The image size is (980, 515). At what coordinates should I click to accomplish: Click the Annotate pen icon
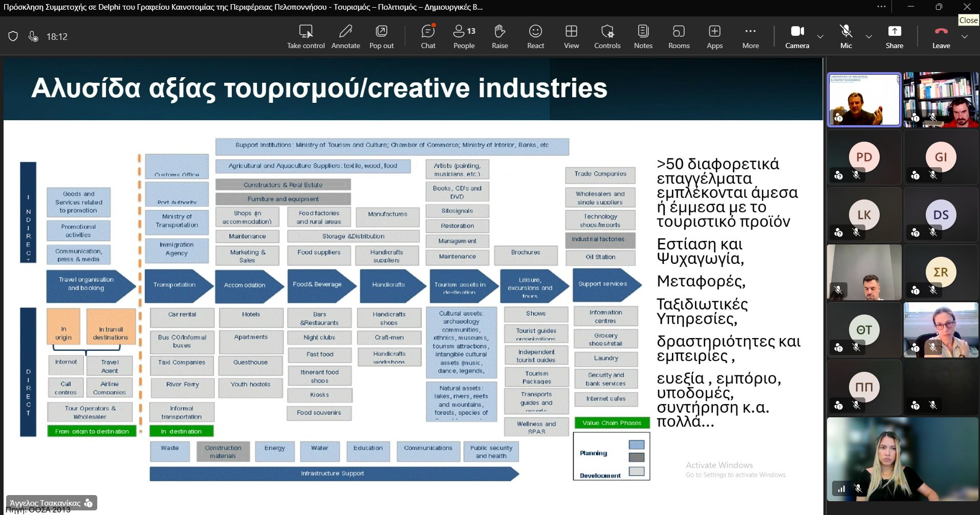[x=345, y=31]
